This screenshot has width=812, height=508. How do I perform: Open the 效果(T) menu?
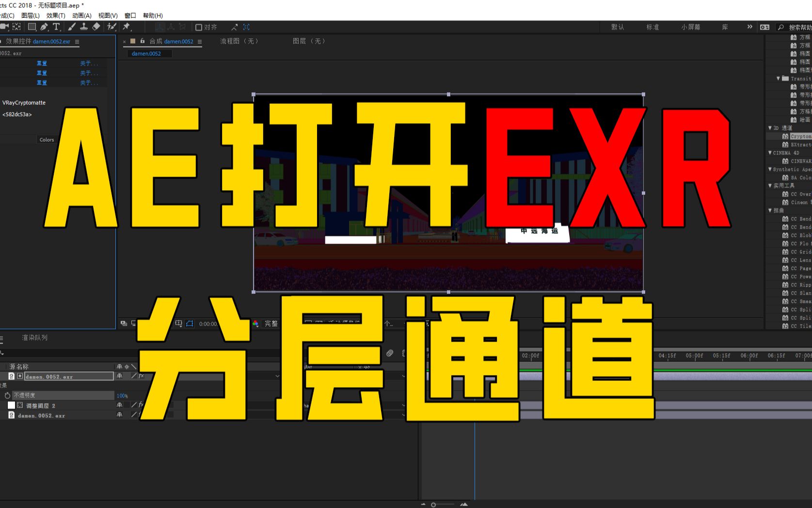pos(56,16)
